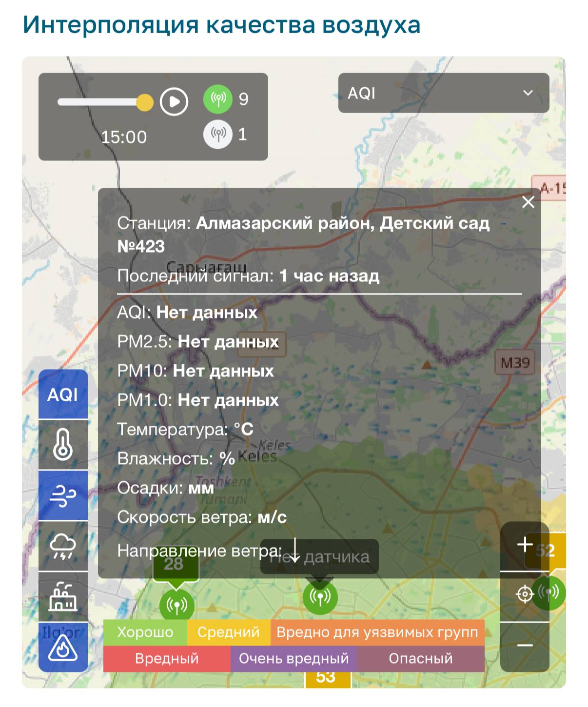Image resolution: width=588 pixels, height=707 pixels.
Task: Toggle the gray inactive stations icon
Action: coord(217,134)
